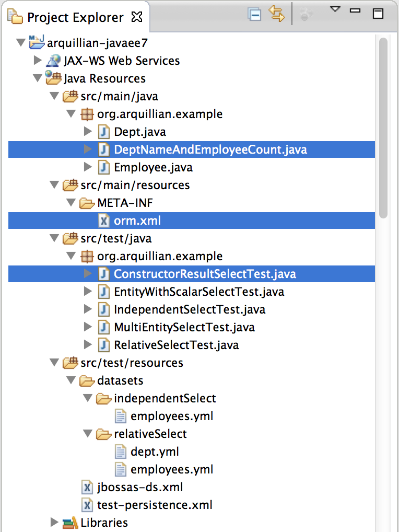Click the Collapse All toolbar icon
The image size is (399, 532).
tap(254, 15)
